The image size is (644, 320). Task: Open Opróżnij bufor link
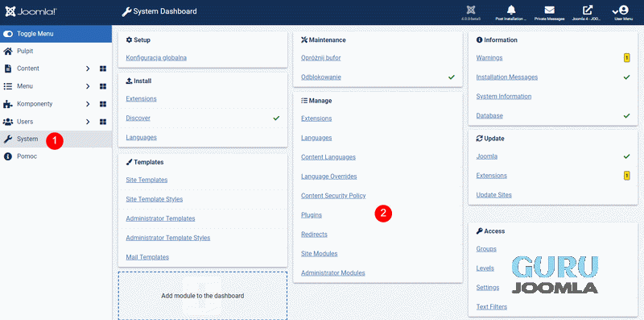pyautogui.click(x=320, y=58)
